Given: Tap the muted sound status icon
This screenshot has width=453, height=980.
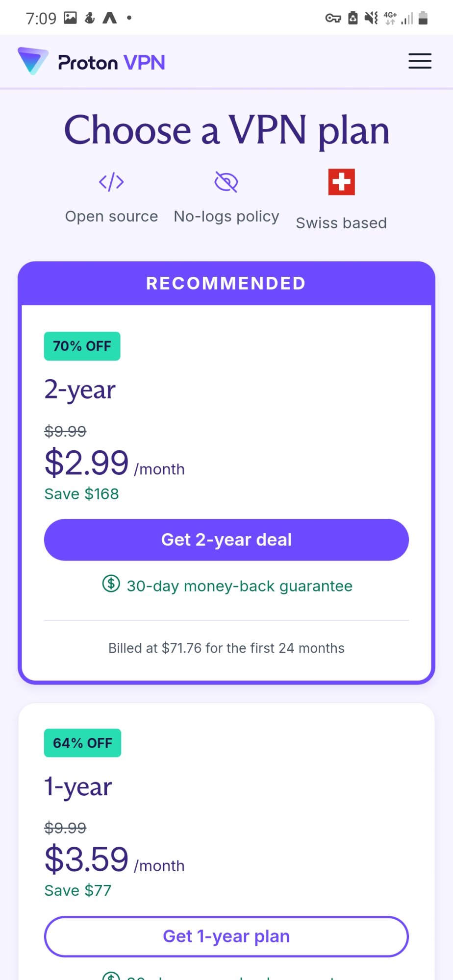Looking at the screenshot, I should (371, 18).
